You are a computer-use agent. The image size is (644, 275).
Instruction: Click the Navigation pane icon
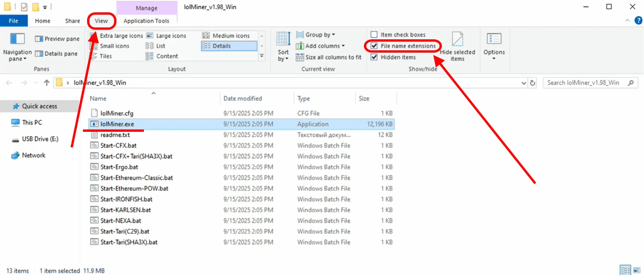[x=17, y=39]
